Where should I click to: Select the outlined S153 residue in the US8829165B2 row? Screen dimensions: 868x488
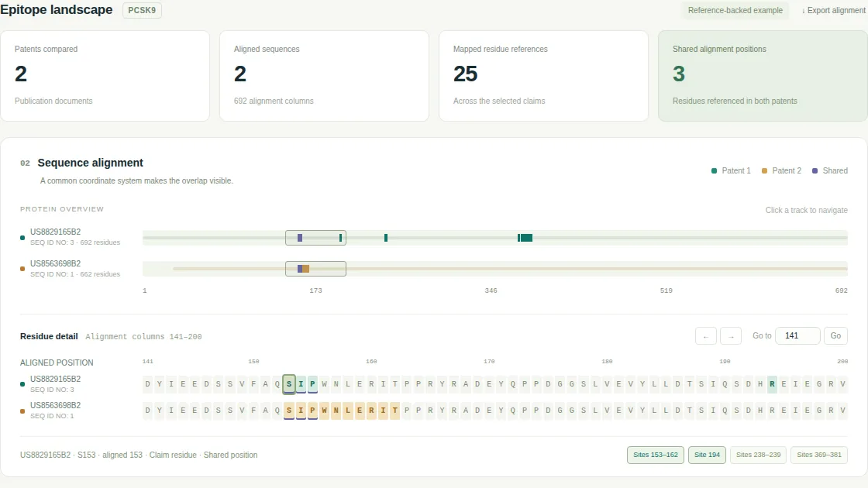coord(289,384)
